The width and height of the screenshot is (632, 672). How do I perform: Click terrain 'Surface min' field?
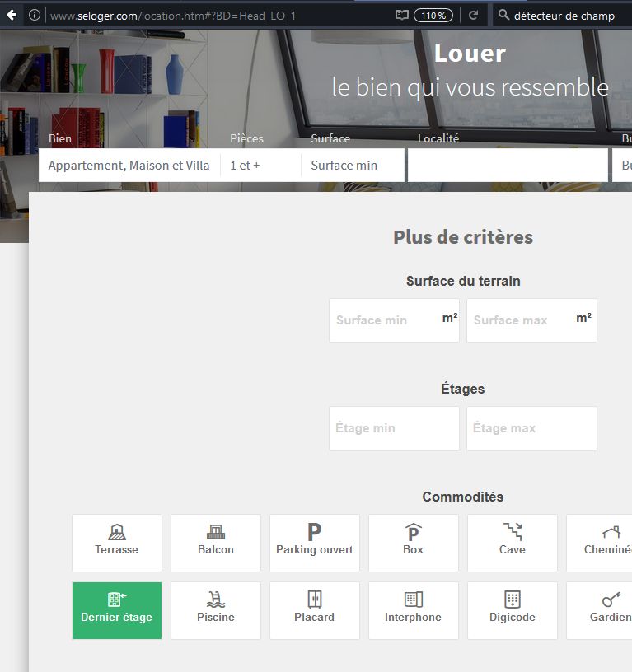click(x=394, y=320)
